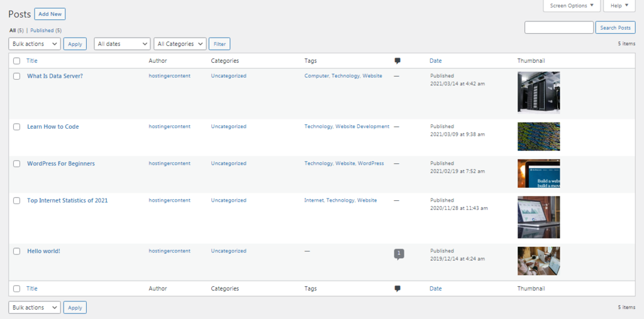The width and height of the screenshot is (644, 319).
Task: Select the Learn How to Code checkbox
Action: (x=17, y=127)
